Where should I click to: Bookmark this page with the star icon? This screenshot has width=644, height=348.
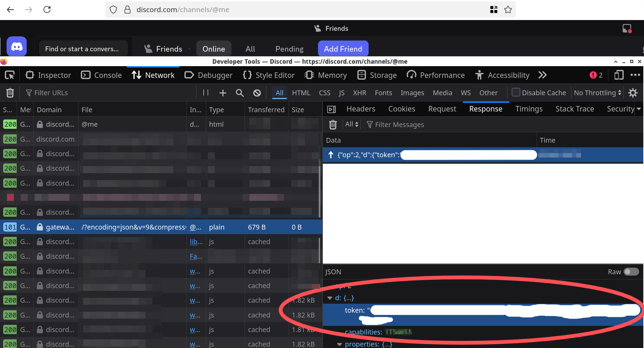tap(508, 10)
